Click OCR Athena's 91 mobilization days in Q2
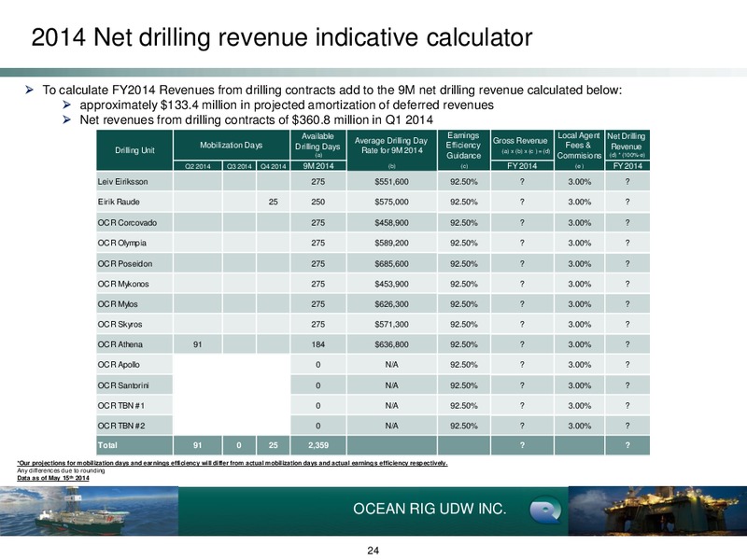The image size is (747, 560). coord(198,344)
